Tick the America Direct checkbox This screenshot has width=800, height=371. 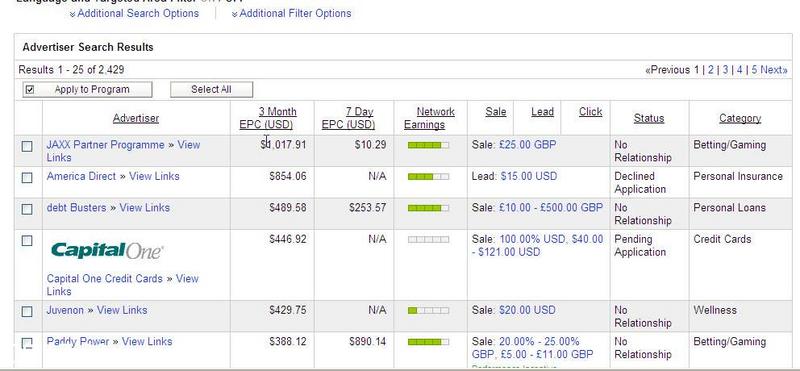[x=27, y=178]
